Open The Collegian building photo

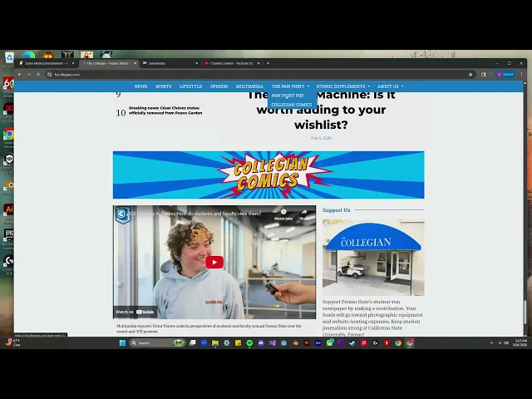coord(373,258)
